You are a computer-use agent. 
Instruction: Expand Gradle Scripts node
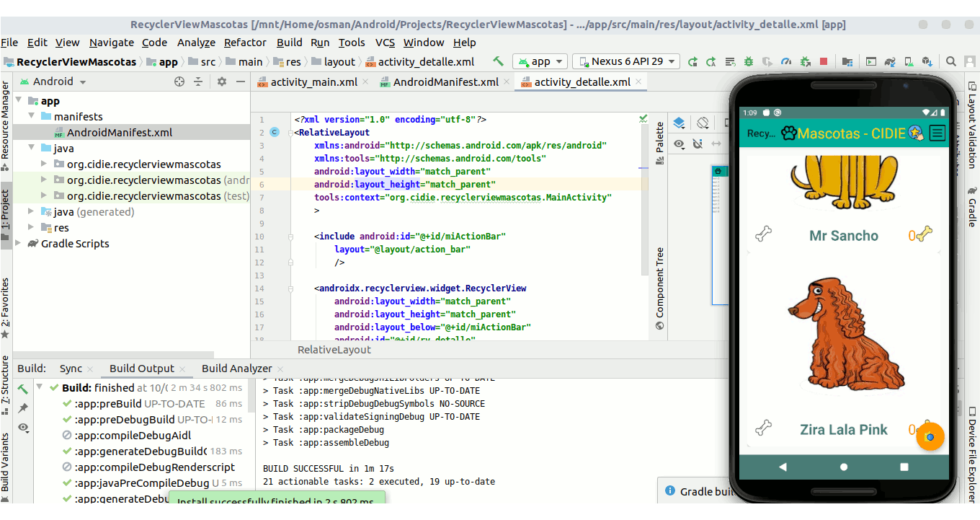pyautogui.click(x=19, y=243)
